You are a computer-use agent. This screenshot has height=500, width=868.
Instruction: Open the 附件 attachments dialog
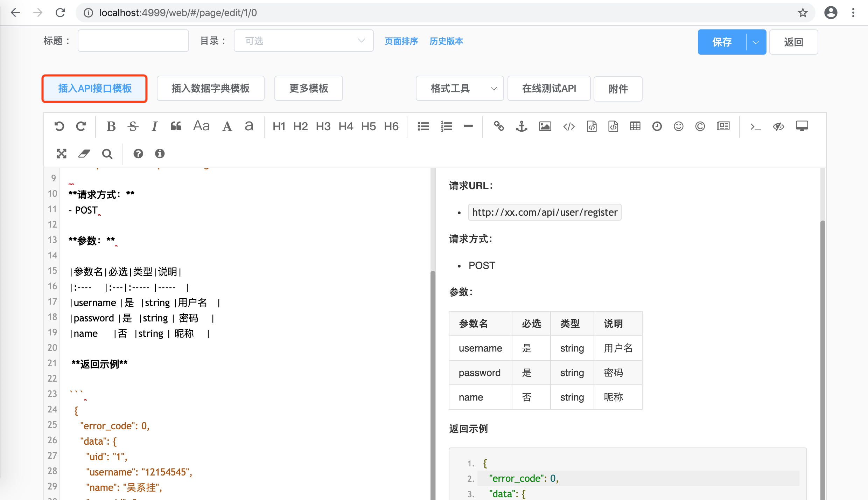pos(618,89)
